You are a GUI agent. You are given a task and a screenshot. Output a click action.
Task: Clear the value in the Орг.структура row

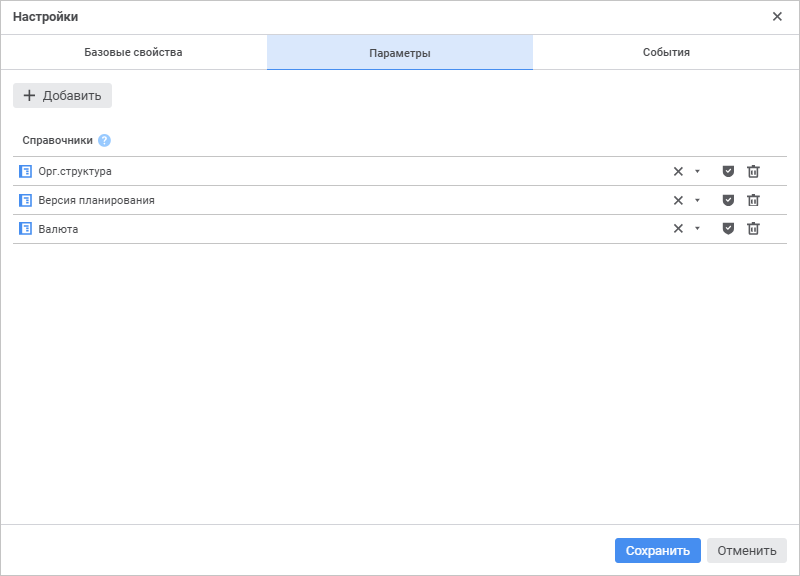(678, 171)
